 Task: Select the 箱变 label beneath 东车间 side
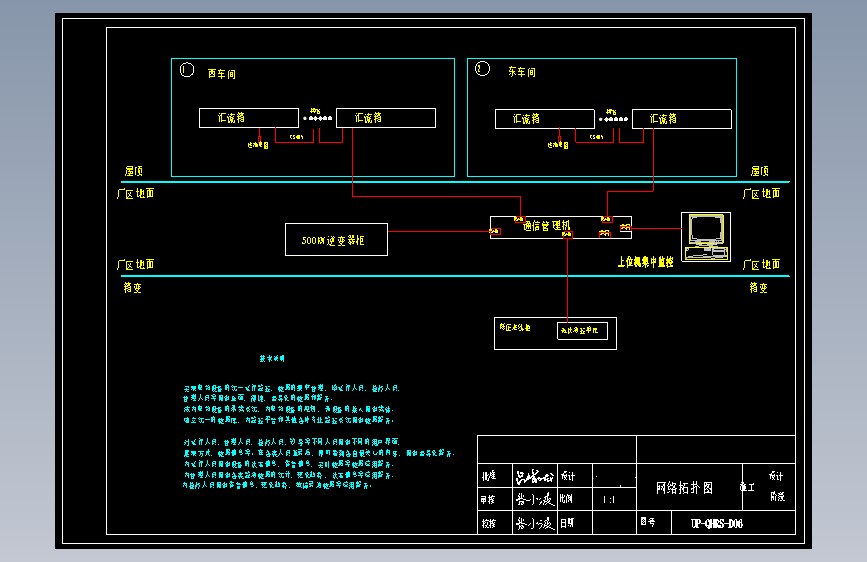(759, 288)
